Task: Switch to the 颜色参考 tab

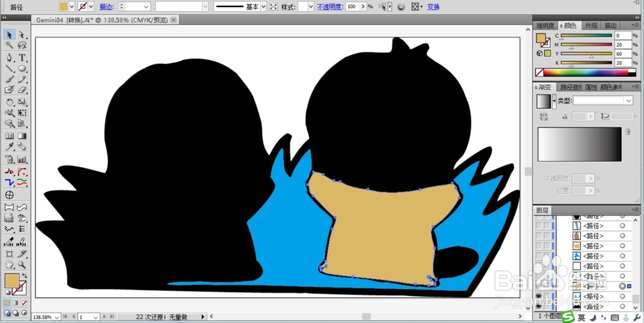Action: [611, 87]
